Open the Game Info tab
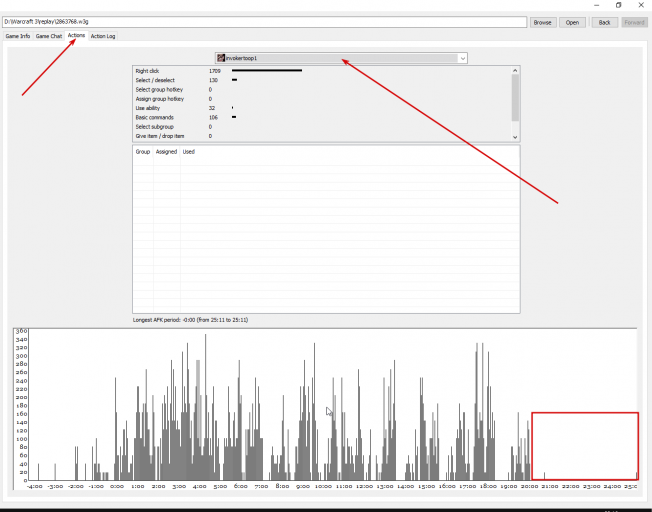Screen dimensions: 652x512 (18, 36)
